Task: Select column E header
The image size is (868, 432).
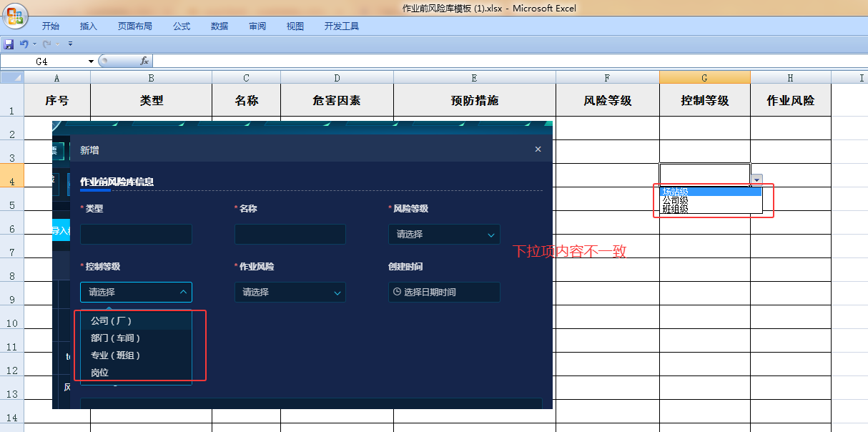Action: pyautogui.click(x=474, y=78)
